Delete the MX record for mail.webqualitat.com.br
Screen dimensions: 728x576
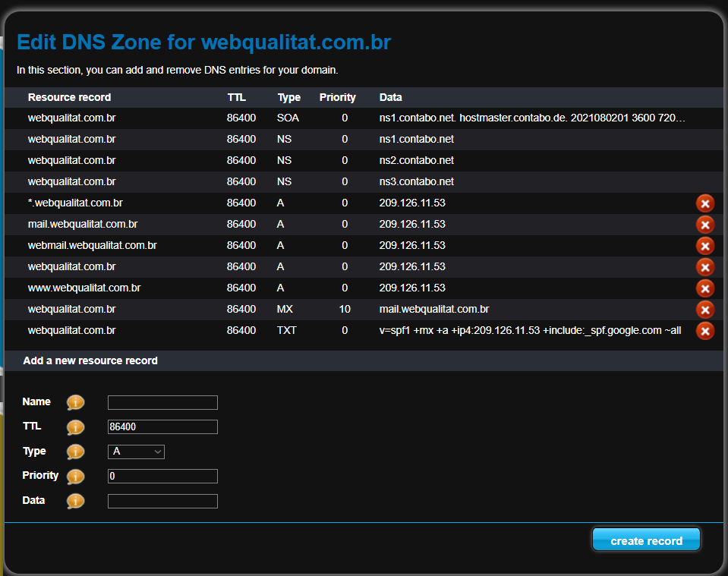(x=704, y=310)
